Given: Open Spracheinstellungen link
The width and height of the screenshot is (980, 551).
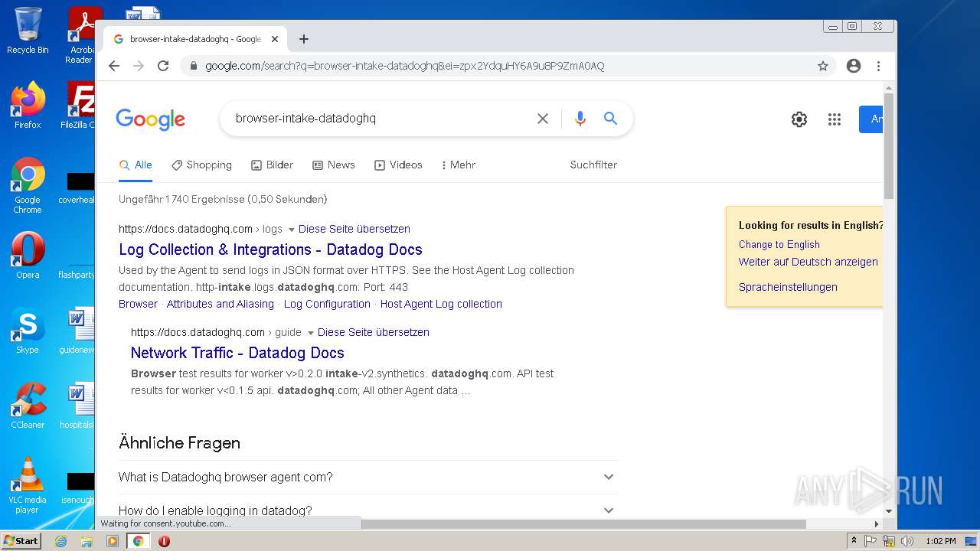Looking at the screenshot, I should pyautogui.click(x=788, y=287).
